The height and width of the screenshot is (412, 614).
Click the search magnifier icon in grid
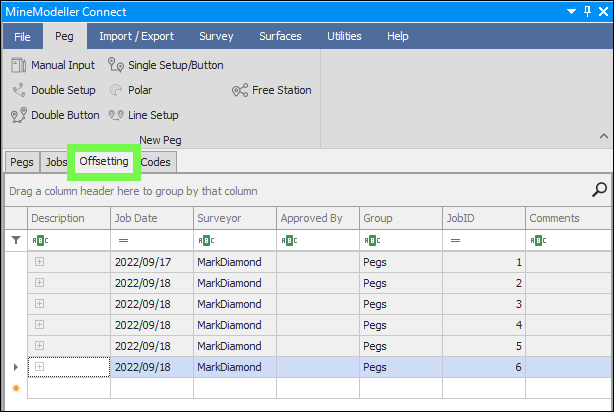(x=600, y=189)
